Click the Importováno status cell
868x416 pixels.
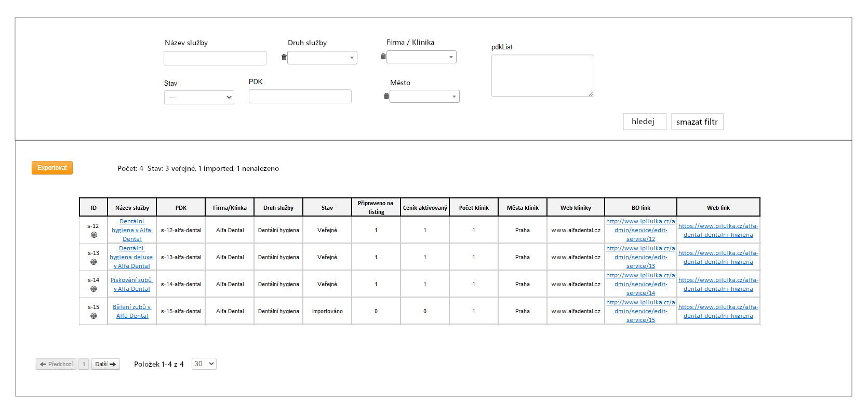[x=327, y=311]
